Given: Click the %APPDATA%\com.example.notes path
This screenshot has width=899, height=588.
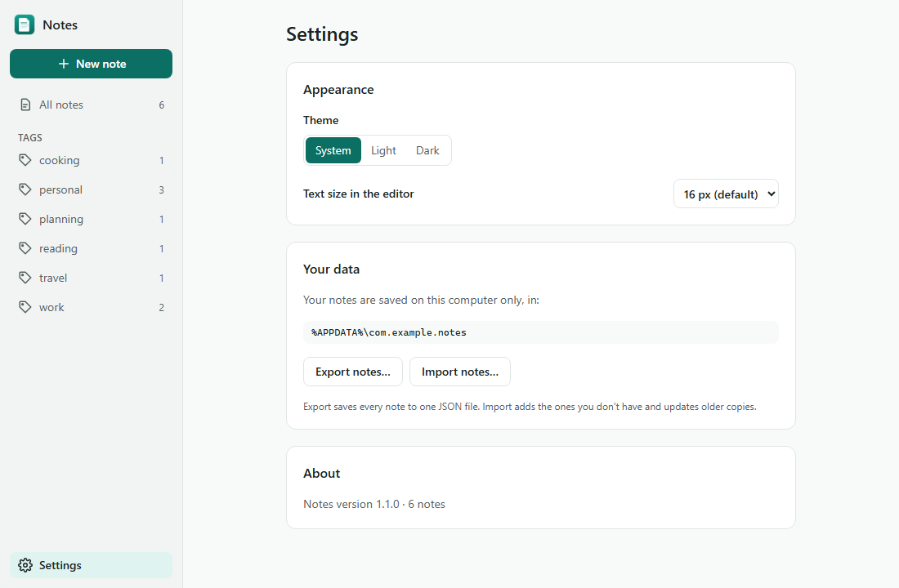Looking at the screenshot, I should point(541,332).
